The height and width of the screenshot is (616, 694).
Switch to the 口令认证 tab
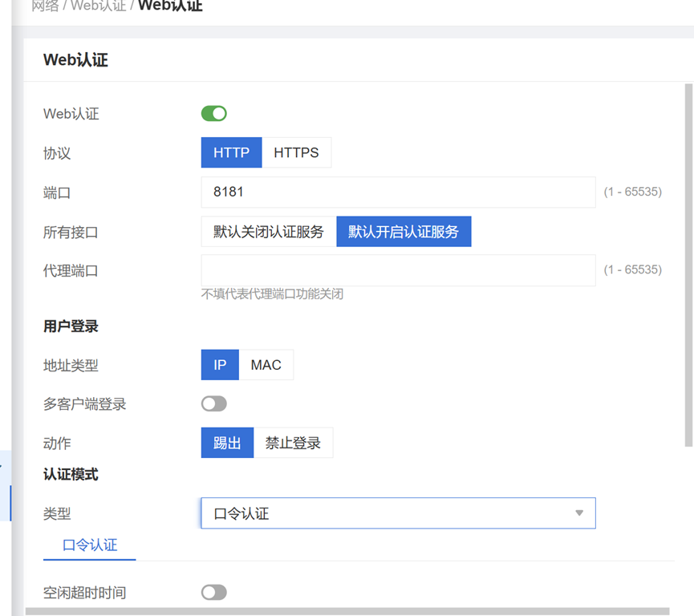90,545
